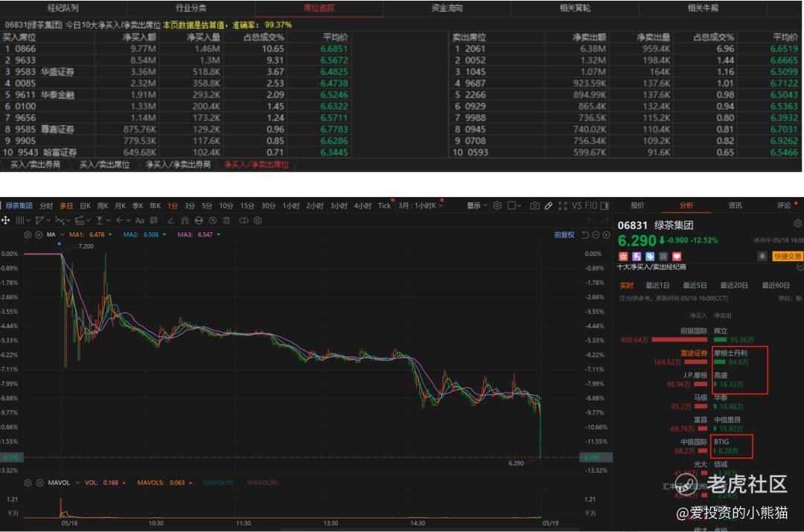Click buy seat row 9583 华盛证券

(x=176, y=71)
